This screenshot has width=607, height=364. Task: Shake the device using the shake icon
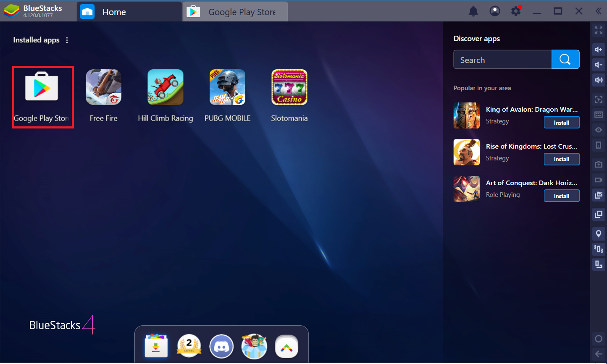click(x=599, y=249)
